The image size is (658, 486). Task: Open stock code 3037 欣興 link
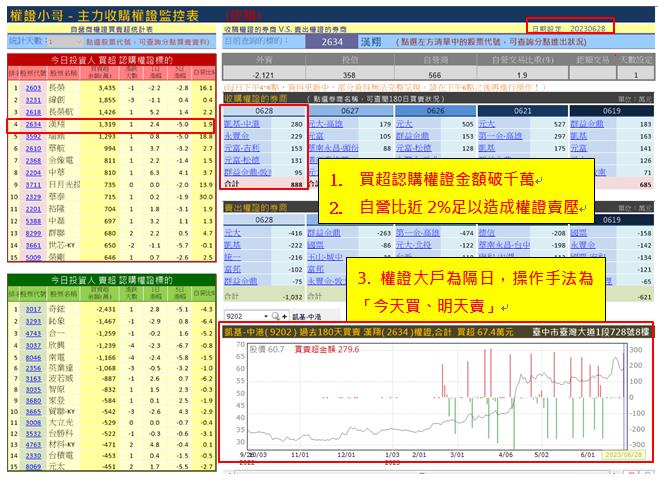click(x=33, y=345)
